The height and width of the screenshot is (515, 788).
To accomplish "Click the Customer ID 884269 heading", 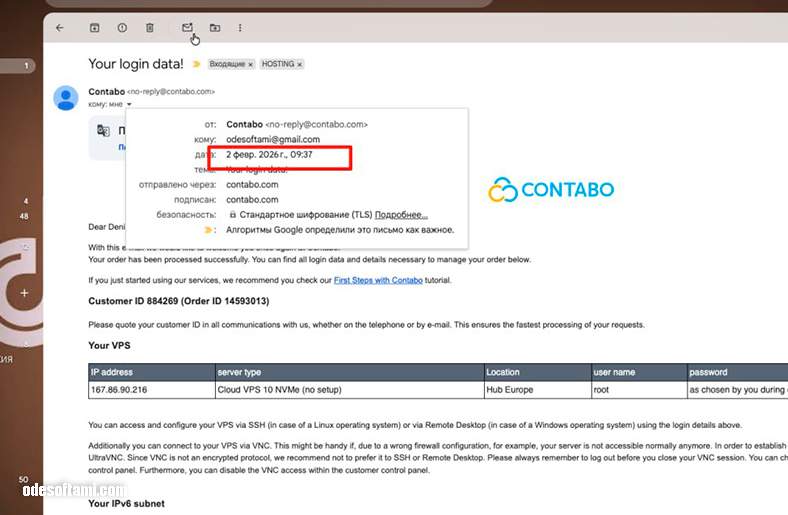I will (x=179, y=301).
